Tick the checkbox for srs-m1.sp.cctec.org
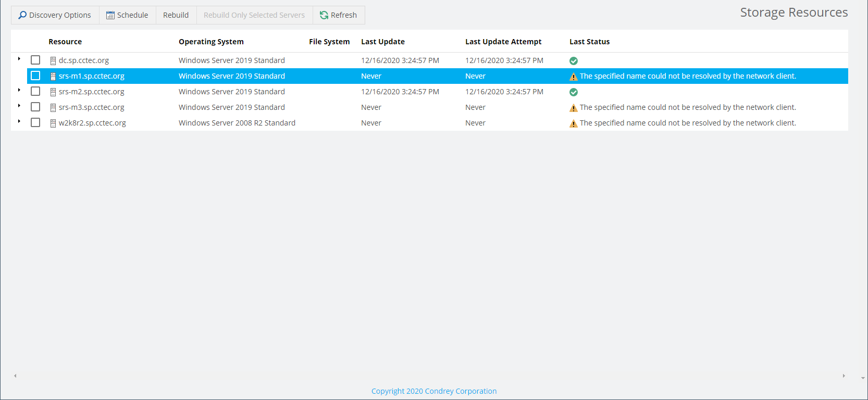The height and width of the screenshot is (400, 868). pyautogui.click(x=35, y=76)
